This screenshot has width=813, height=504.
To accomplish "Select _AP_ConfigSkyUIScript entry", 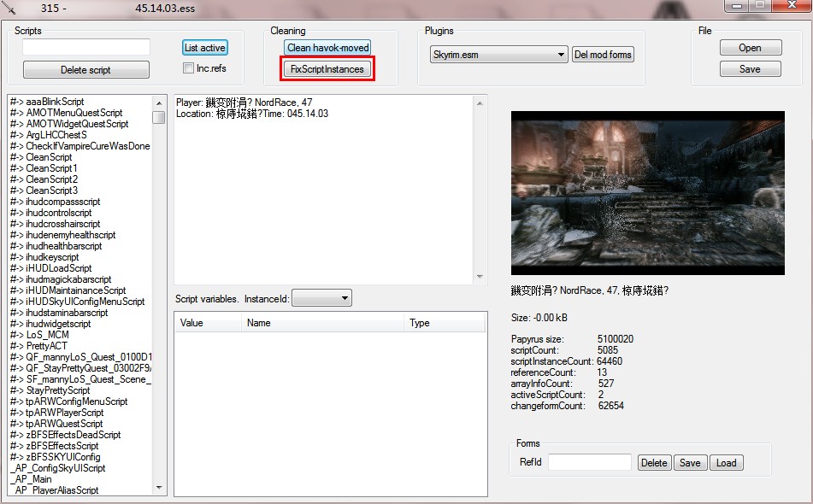I will coord(57,468).
